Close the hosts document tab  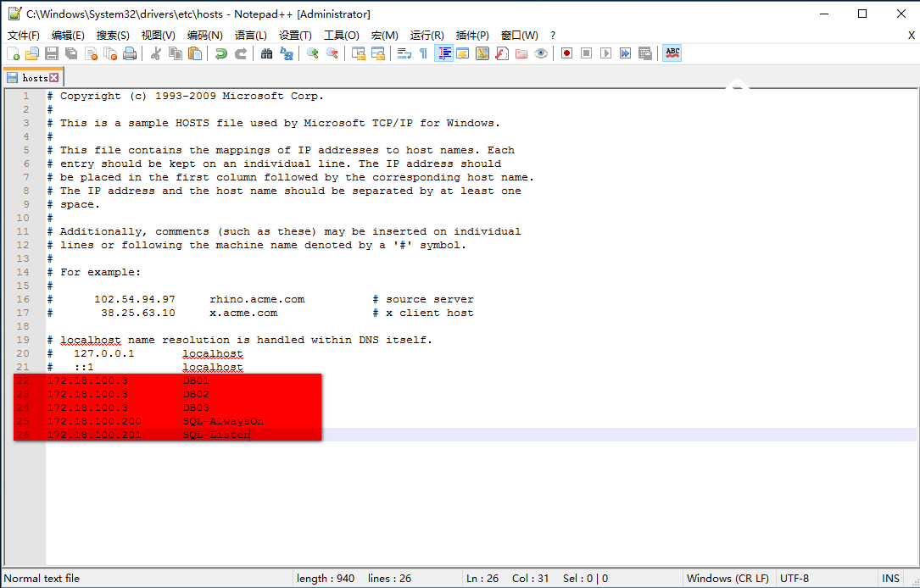pos(54,76)
